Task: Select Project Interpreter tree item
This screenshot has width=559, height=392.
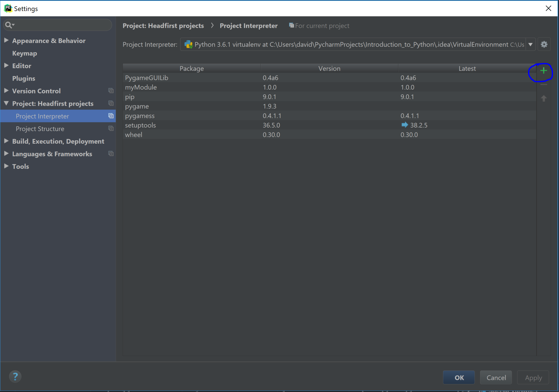Action: click(x=58, y=116)
